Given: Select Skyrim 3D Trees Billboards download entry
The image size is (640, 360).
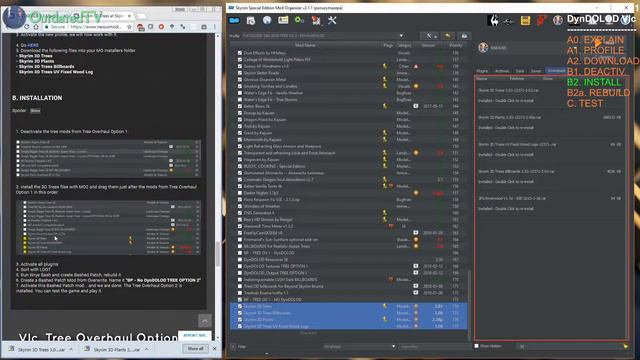Looking at the screenshot, I should click(551, 176).
